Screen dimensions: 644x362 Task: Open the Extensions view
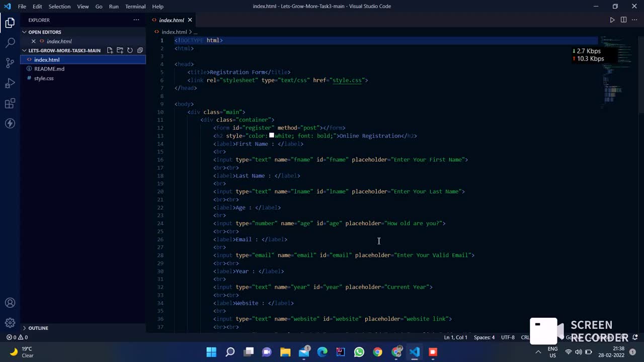point(10,104)
